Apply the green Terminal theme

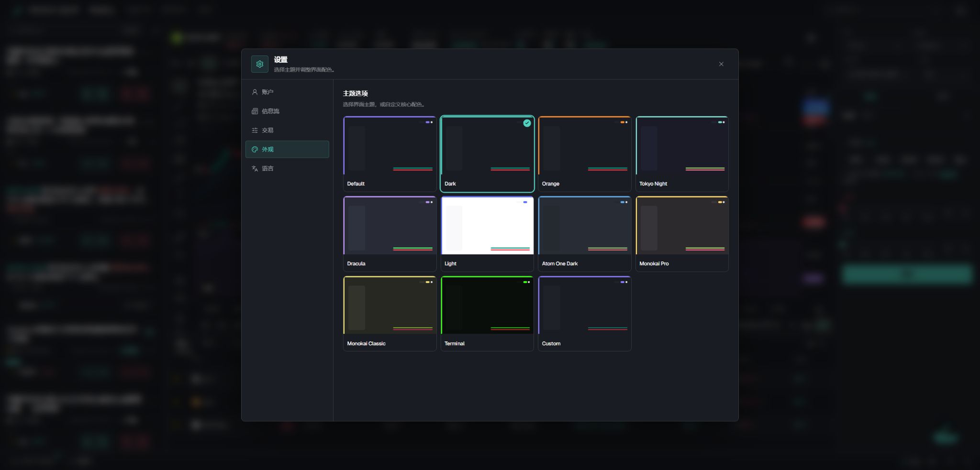point(487,314)
